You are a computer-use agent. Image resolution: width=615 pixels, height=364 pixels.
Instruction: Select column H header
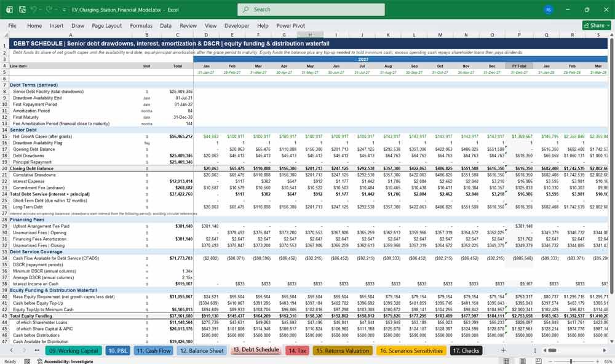coord(310,35)
